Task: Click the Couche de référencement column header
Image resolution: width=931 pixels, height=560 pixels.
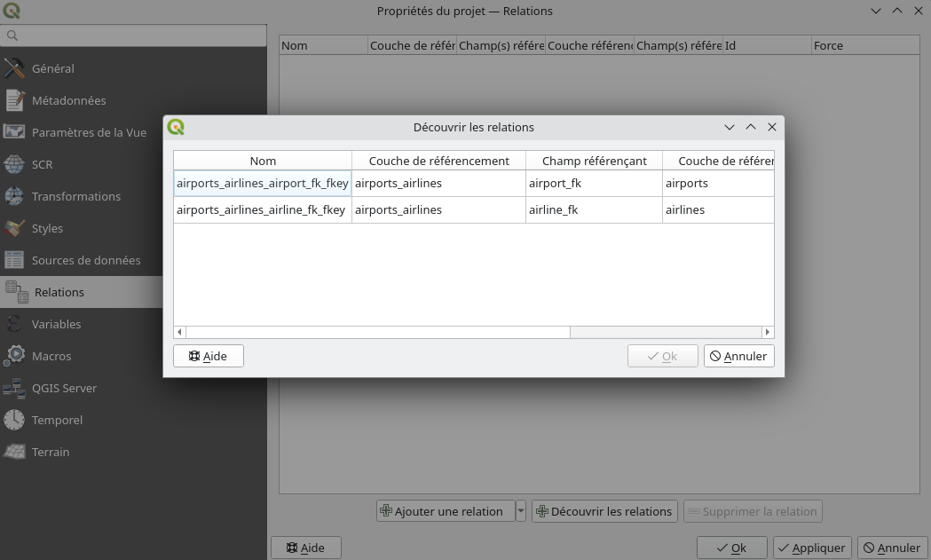Action: (438, 161)
